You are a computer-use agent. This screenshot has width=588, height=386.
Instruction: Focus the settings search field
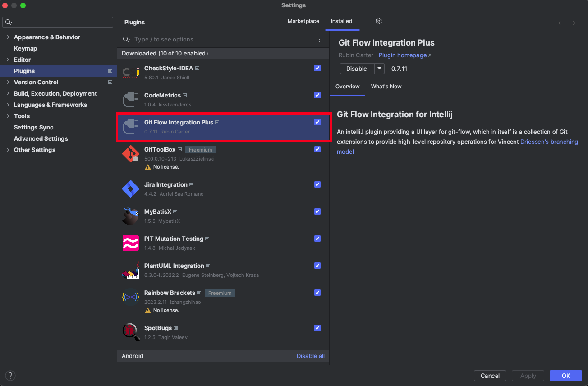(58, 22)
